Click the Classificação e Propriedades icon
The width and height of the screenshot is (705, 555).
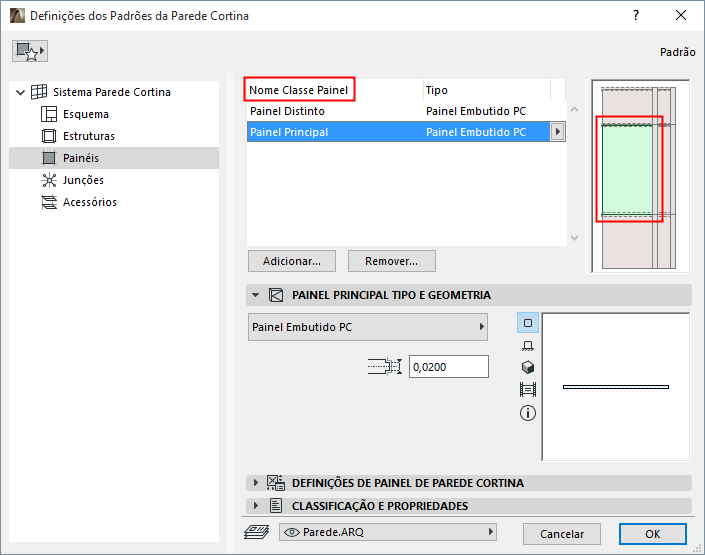pos(276,506)
